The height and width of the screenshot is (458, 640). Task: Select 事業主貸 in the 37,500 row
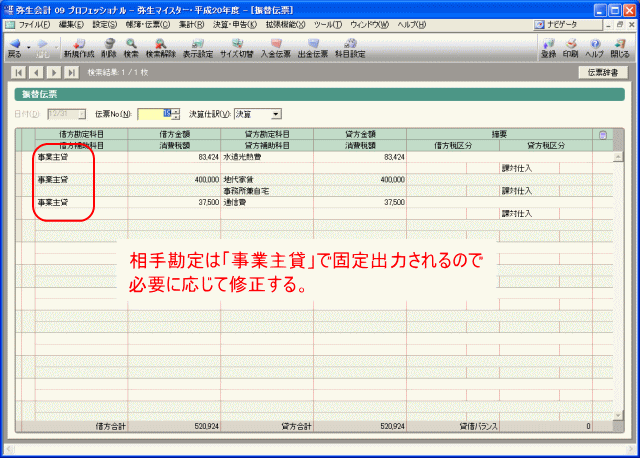(53, 202)
